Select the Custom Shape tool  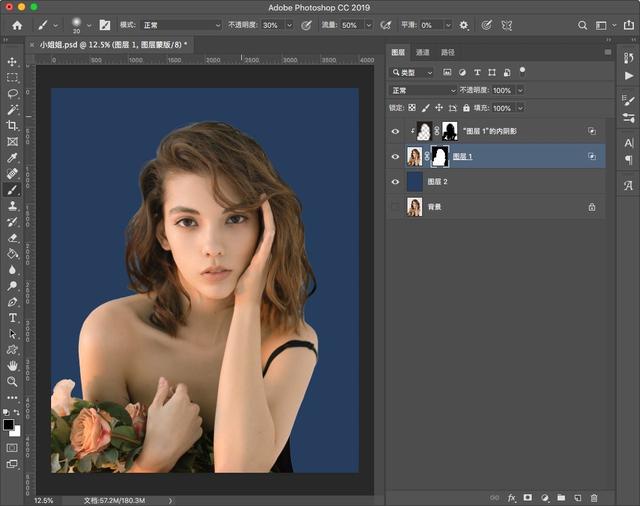coord(12,350)
